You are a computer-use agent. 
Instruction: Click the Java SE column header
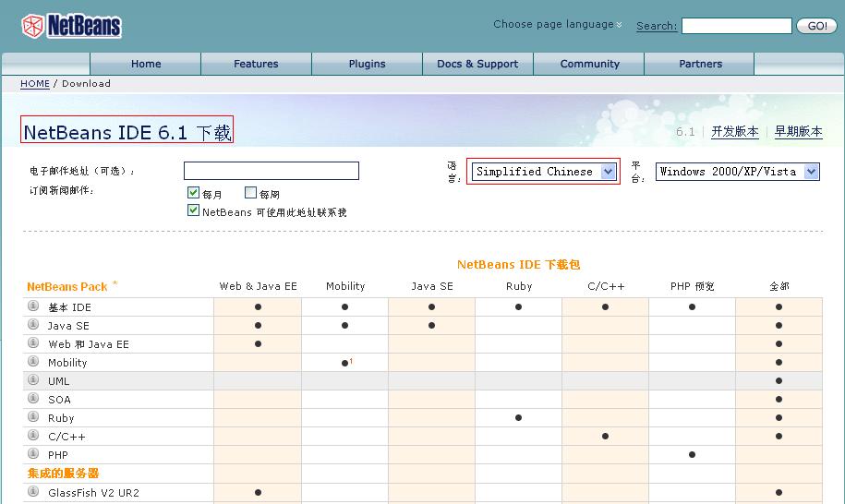(432, 286)
